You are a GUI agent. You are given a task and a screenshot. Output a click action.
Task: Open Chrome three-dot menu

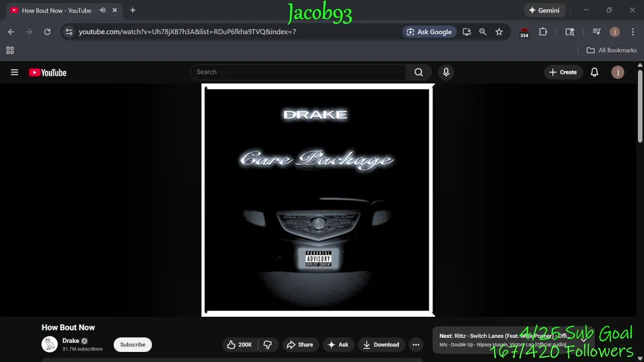click(633, 32)
